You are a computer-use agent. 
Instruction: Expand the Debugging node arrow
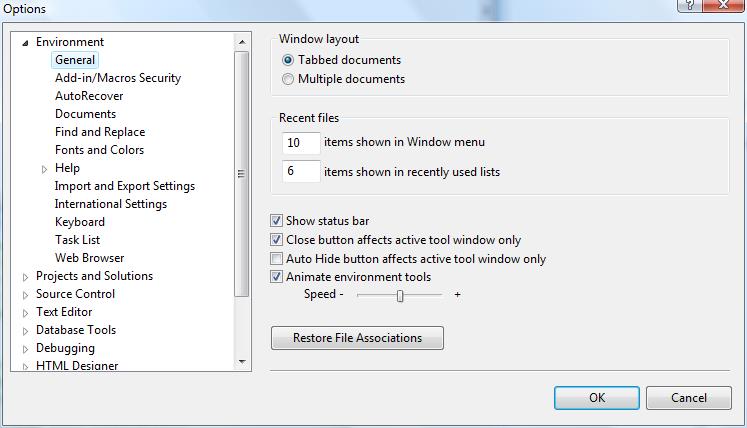click(x=25, y=349)
